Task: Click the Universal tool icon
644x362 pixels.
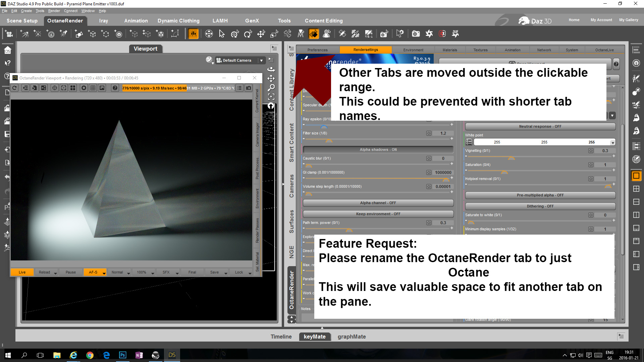Action: point(235,34)
